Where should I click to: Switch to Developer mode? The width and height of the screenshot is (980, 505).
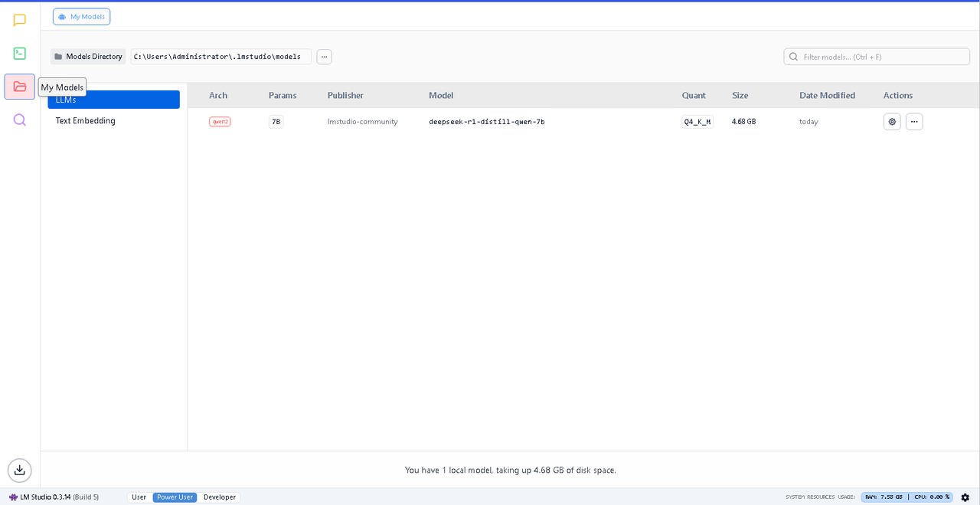[220, 497]
